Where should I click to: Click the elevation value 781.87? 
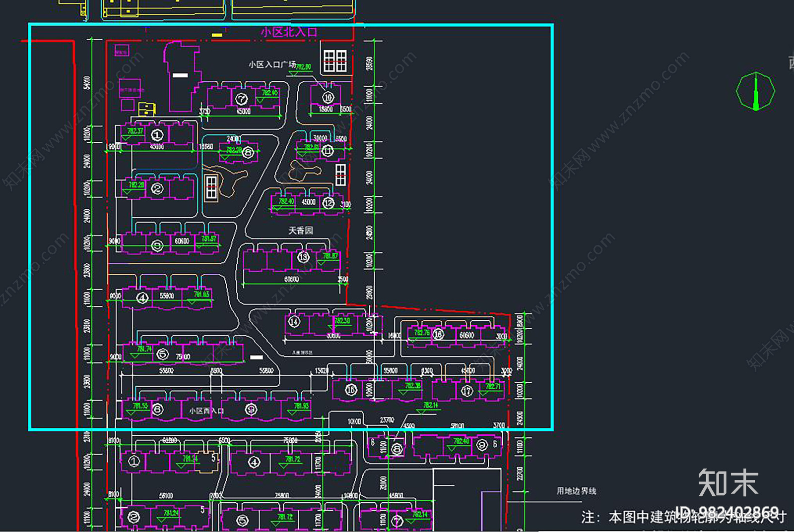pos(331,256)
